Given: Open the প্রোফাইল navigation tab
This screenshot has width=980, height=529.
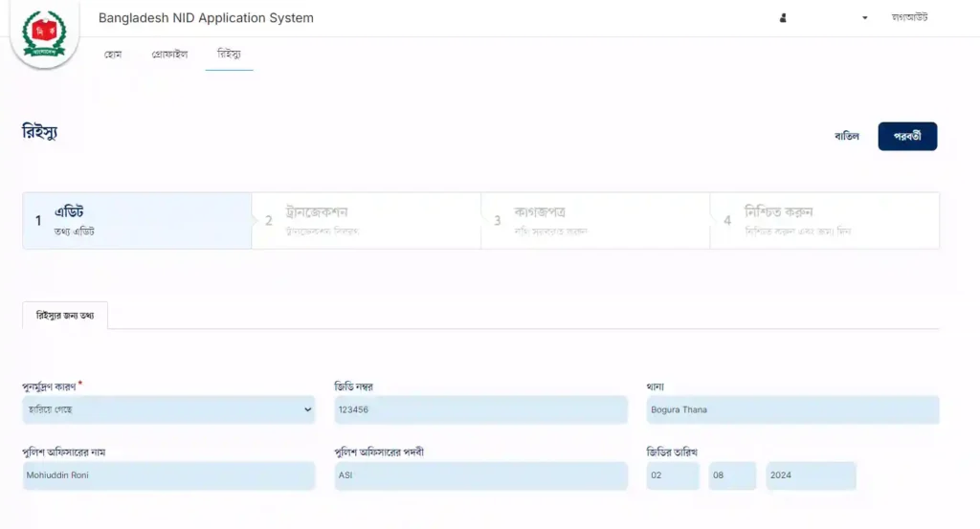Looking at the screenshot, I should tap(169, 55).
